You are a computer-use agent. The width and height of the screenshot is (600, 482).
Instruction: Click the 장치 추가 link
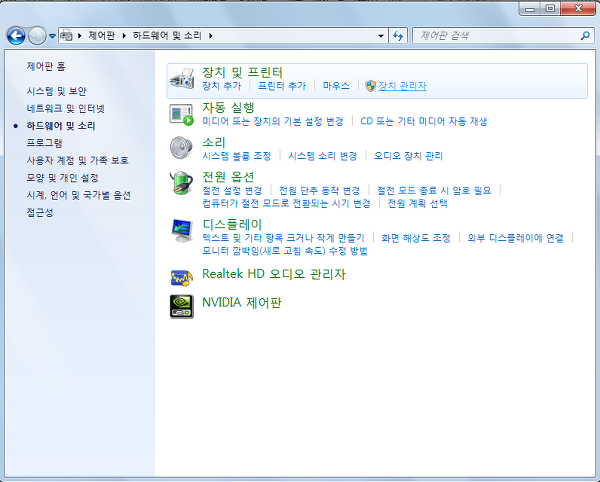(x=222, y=86)
